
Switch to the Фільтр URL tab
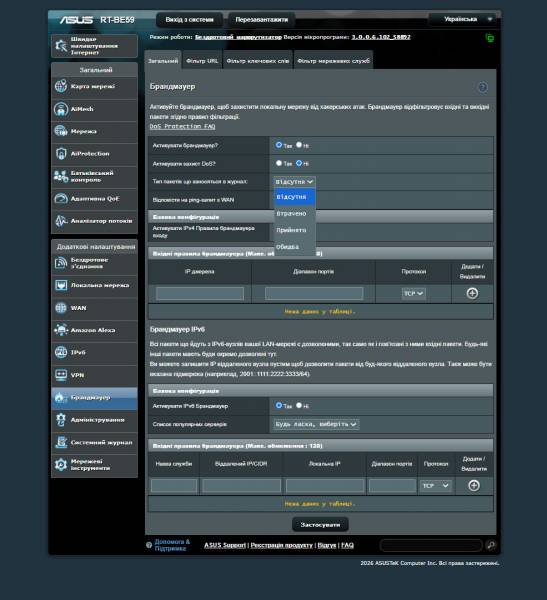click(202, 61)
